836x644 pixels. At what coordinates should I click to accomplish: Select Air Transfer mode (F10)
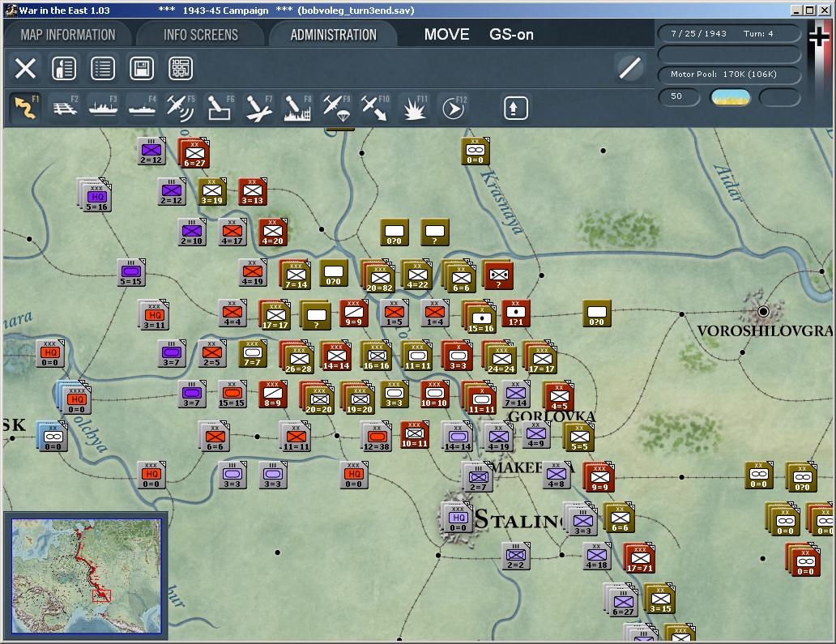pyautogui.click(x=375, y=108)
